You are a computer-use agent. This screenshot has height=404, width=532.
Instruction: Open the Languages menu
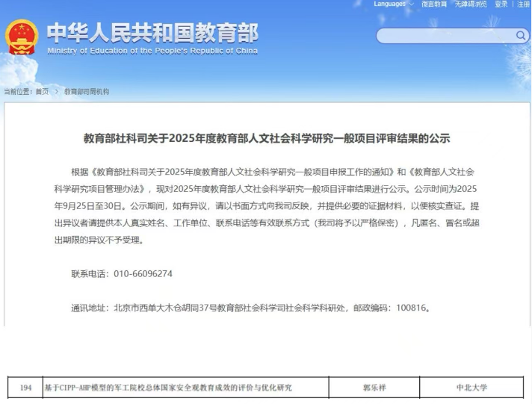pyautogui.click(x=391, y=4)
